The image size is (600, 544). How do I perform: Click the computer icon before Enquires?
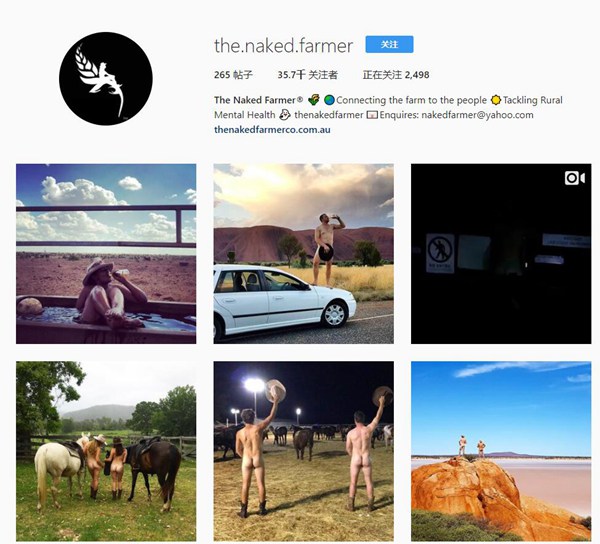(x=372, y=115)
